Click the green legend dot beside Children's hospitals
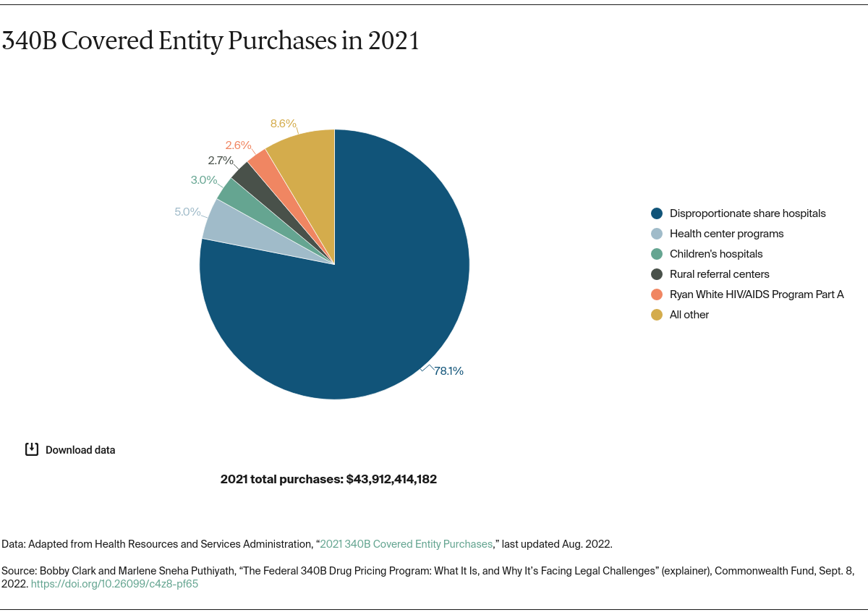 tap(657, 253)
